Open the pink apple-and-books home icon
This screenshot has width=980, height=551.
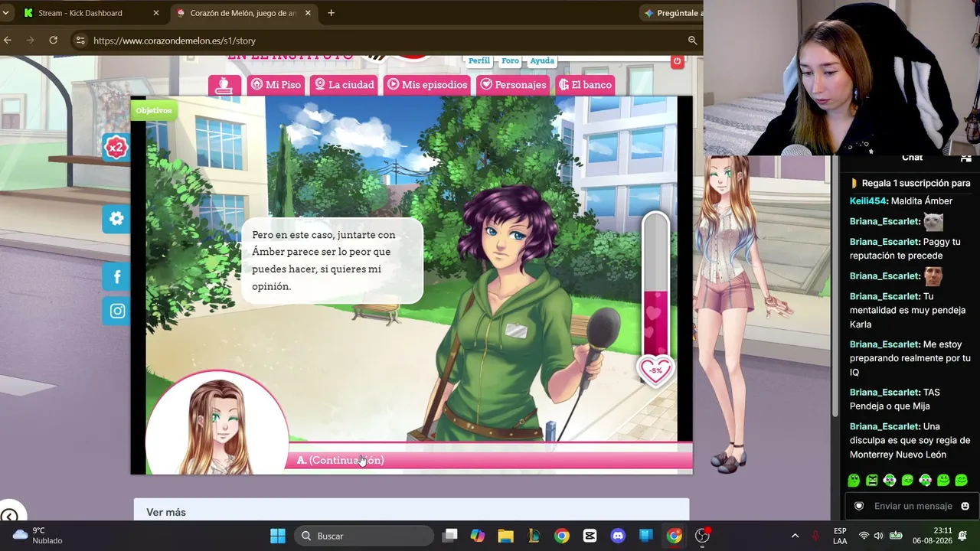(x=224, y=85)
